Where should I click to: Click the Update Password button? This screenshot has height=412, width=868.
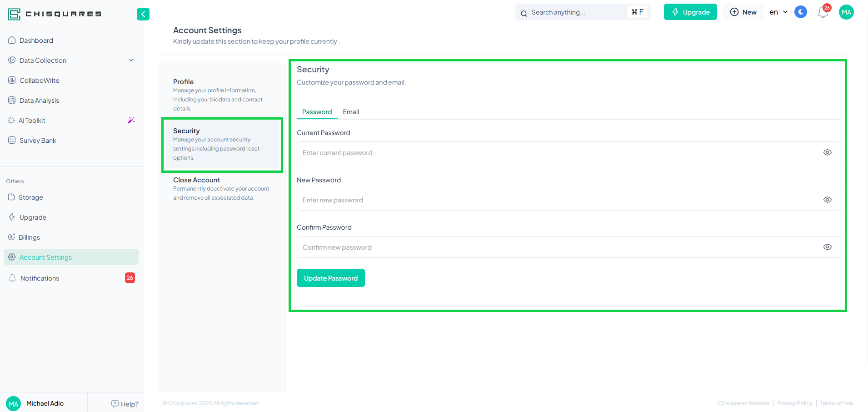[331, 278]
